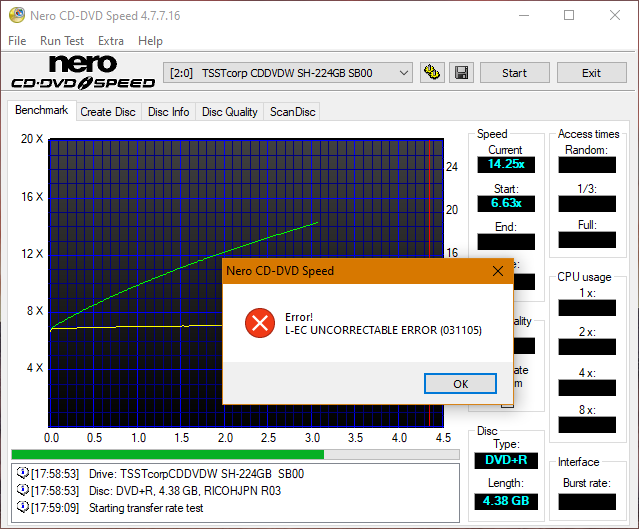This screenshot has width=639, height=529.
Task: Click the 1/3 access time field
Action: coord(587,204)
